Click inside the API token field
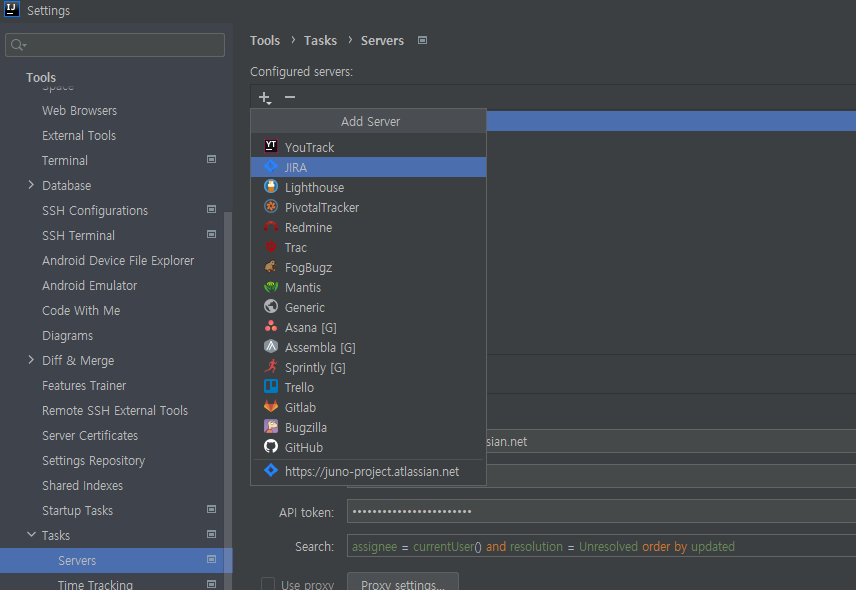 click(601, 511)
